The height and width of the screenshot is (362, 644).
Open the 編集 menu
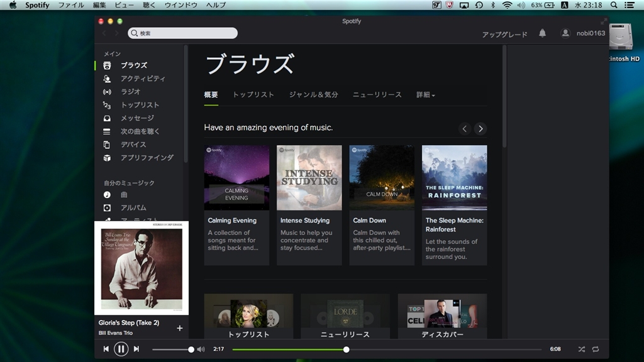coord(99,5)
